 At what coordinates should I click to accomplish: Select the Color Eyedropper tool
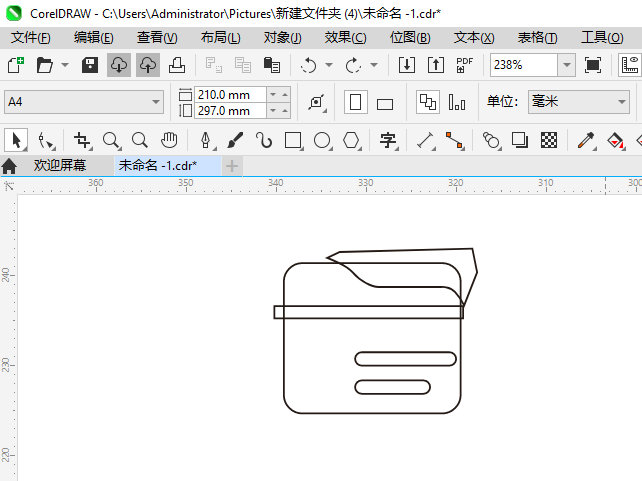click(x=586, y=140)
